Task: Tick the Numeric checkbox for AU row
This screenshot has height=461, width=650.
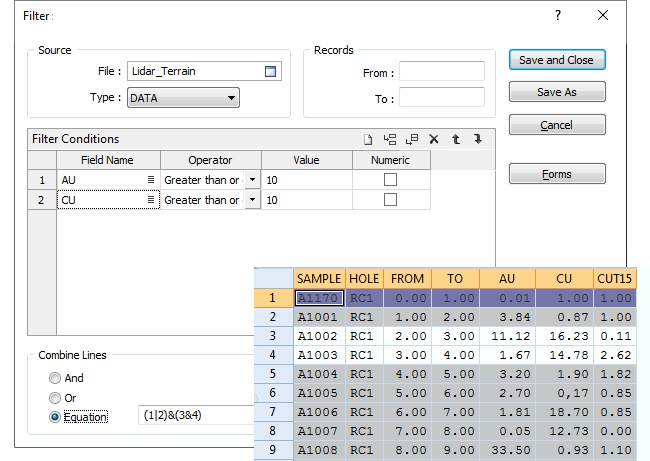Action: pos(391,180)
